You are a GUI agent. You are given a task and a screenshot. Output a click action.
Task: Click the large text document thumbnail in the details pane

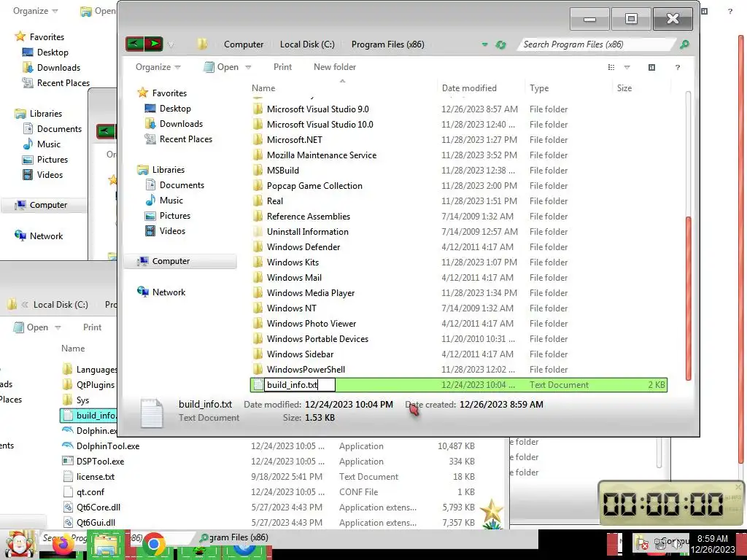pos(152,413)
